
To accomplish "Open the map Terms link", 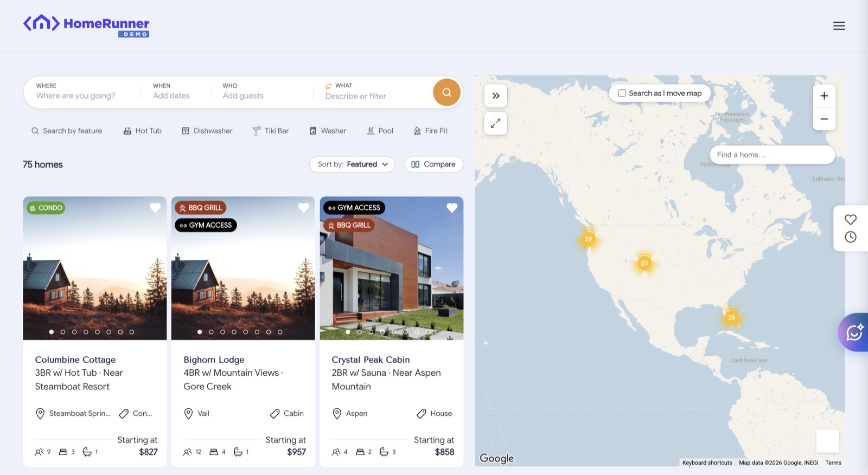I will pos(833,463).
